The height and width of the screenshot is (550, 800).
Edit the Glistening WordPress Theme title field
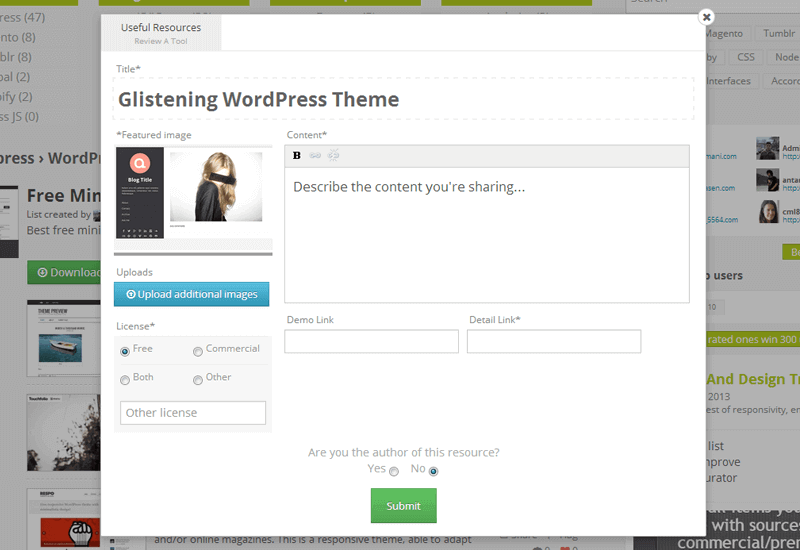coord(403,99)
